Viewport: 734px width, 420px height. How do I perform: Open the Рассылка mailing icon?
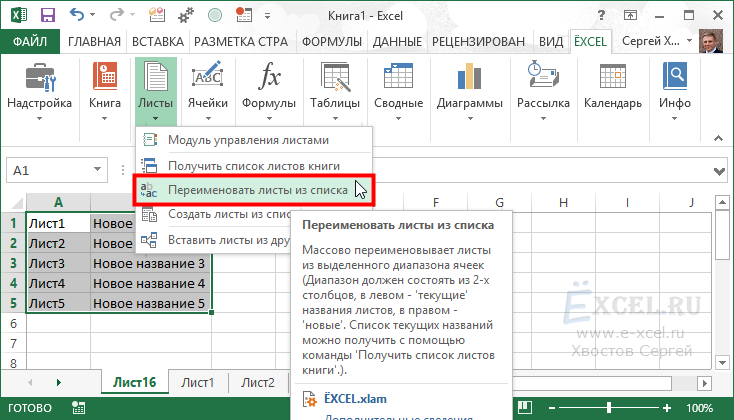(x=543, y=75)
